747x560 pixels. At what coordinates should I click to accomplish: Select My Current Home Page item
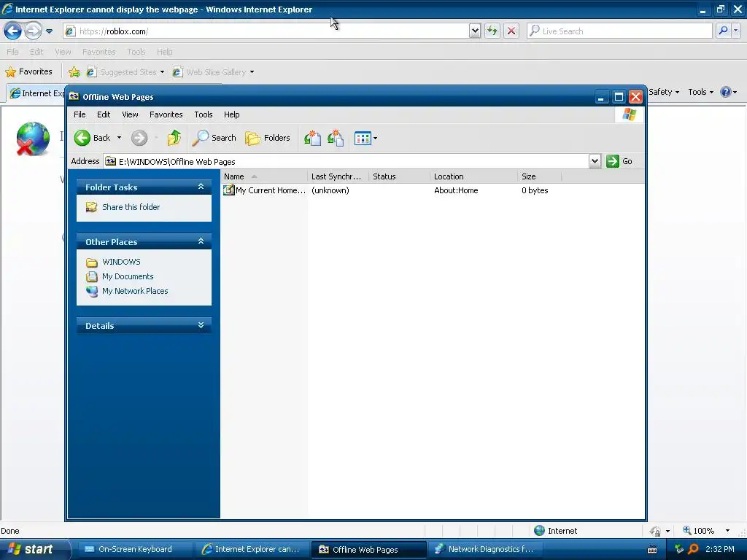(264, 190)
